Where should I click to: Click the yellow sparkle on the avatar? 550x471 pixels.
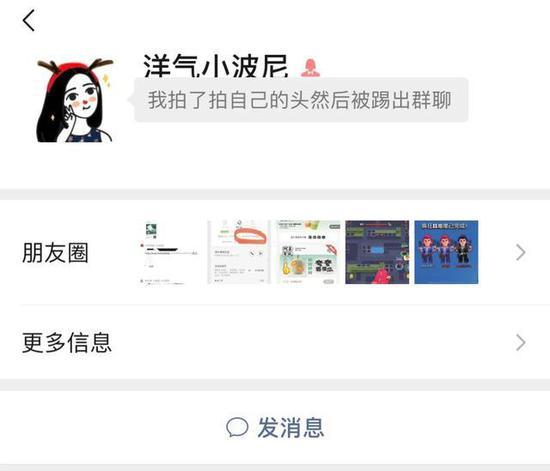click(x=107, y=80)
